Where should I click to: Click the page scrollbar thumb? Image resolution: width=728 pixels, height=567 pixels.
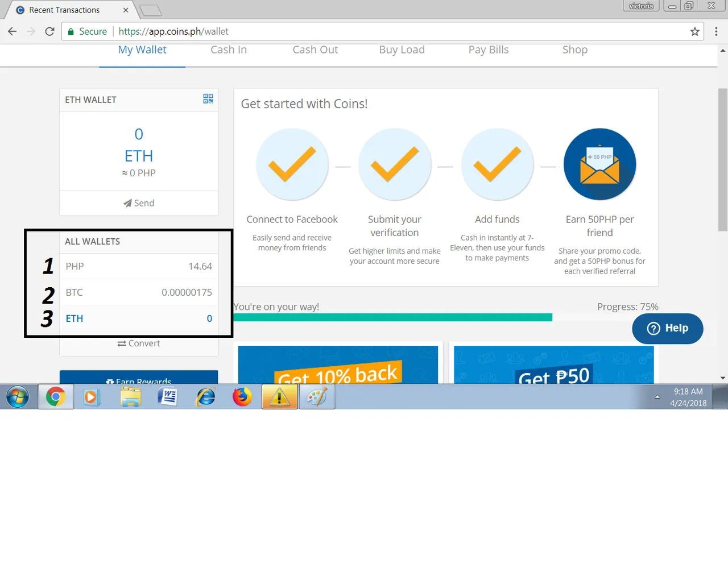point(723,160)
